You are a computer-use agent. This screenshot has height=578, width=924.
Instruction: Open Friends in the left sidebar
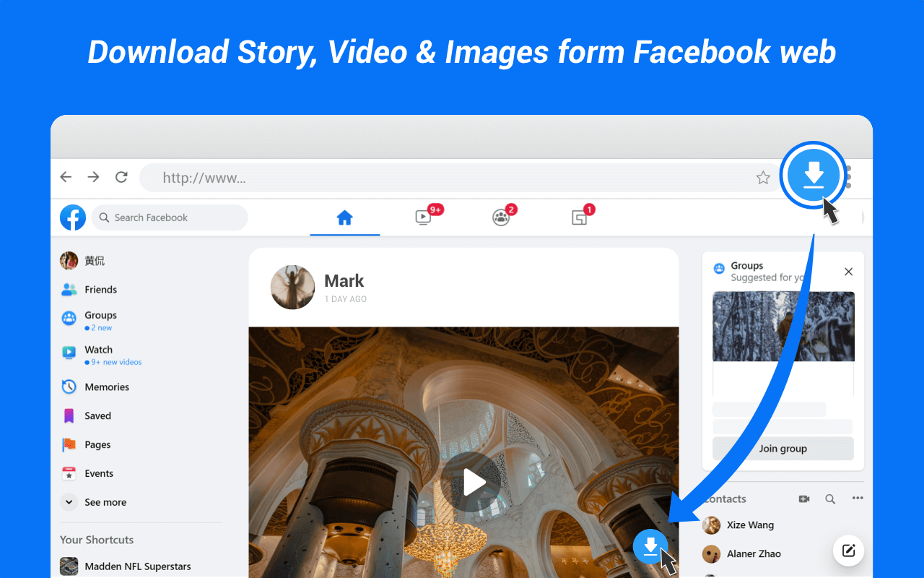(x=89, y=290)
